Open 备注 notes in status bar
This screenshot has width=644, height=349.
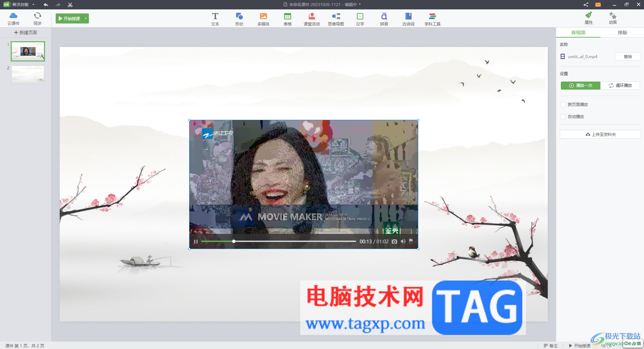pos(550,346)
